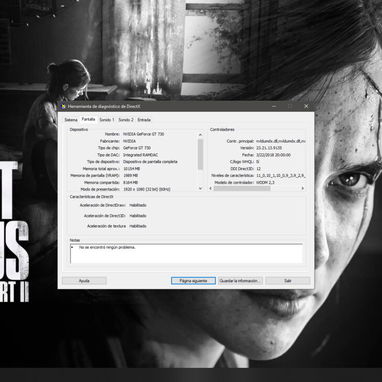The height and width of the screenshot is (382, 382).
Task: Click the Página siguiente button
Action: click(193, 281)
